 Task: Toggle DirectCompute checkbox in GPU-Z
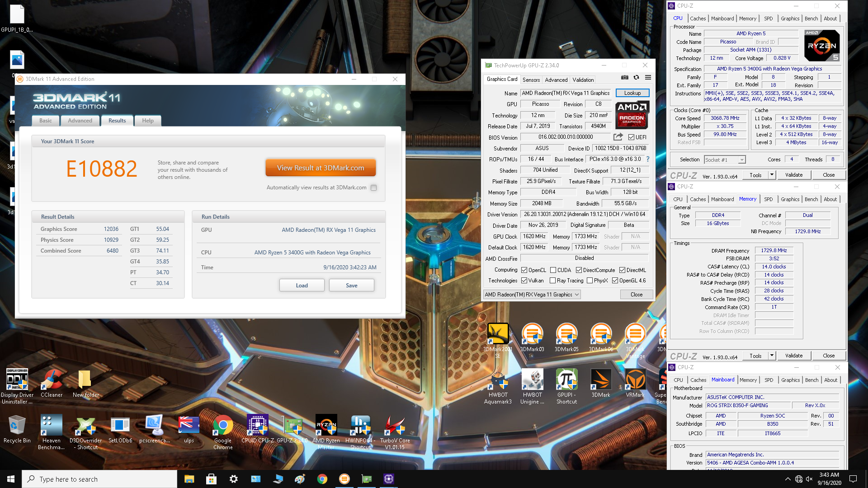(x=579, y=270)
